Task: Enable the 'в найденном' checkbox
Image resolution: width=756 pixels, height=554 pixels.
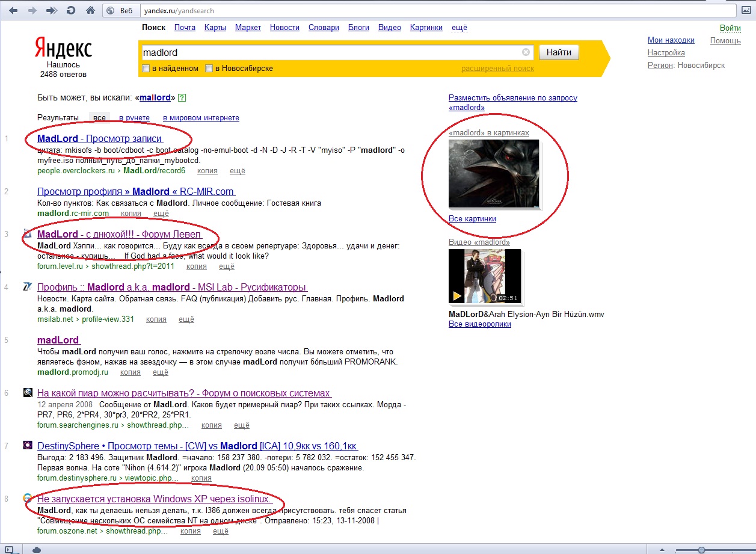Action: point(146,69)
